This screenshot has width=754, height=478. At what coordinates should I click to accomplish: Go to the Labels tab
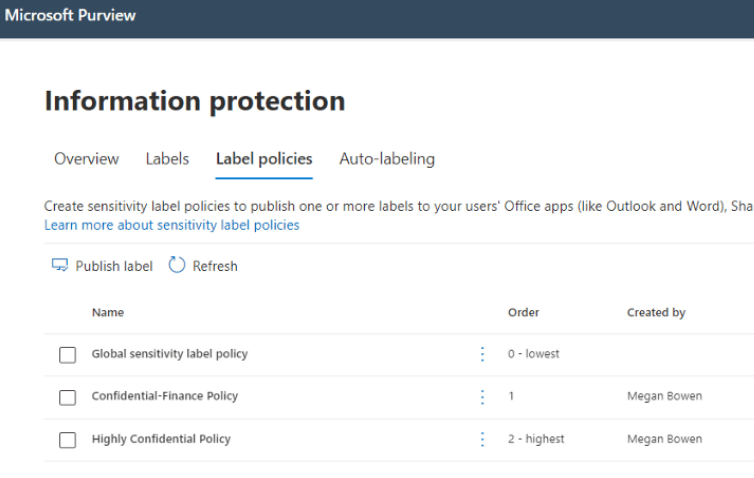pyautogui.click(x=167, y=159)
